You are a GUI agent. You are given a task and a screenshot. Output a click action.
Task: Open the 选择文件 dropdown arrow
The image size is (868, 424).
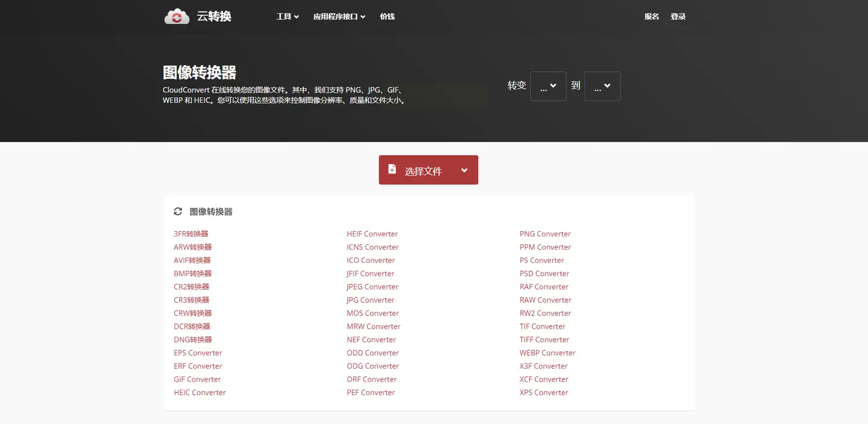464,171
